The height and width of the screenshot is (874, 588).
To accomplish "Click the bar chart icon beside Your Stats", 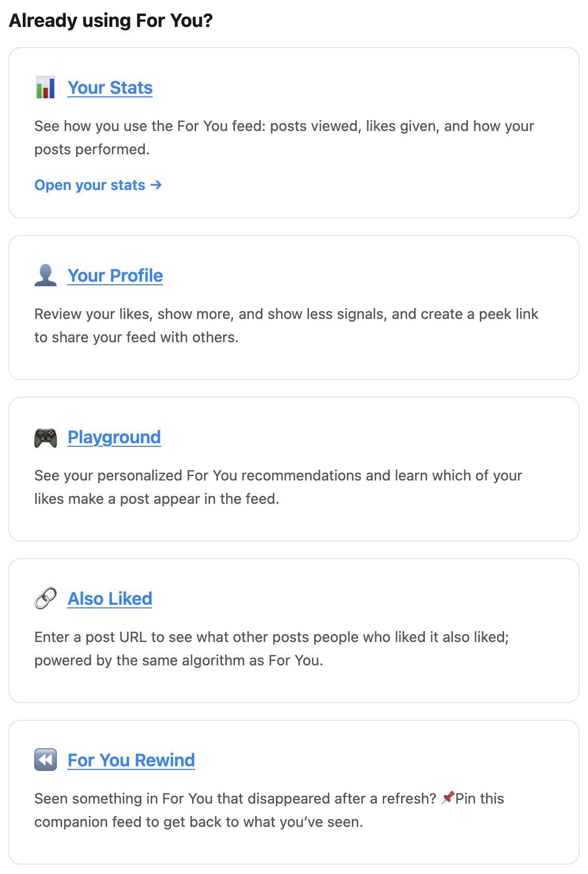I will (46, 88).
